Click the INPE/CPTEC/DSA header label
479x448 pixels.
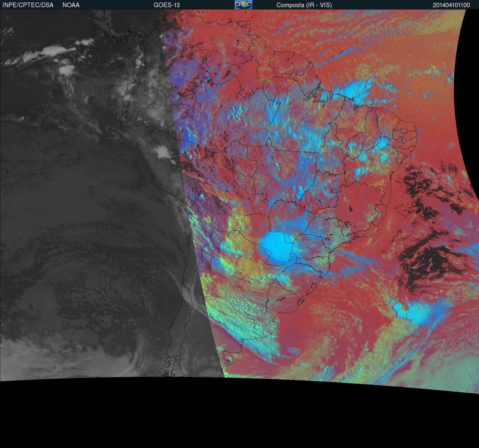28,5
